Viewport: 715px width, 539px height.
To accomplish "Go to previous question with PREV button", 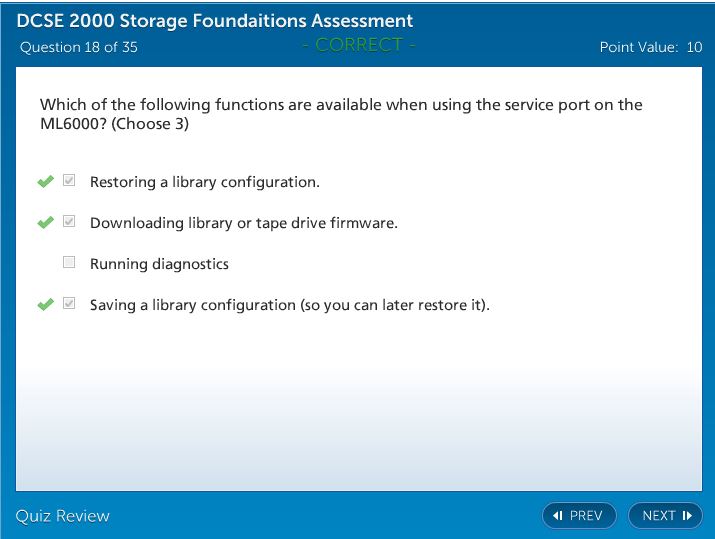I will (579, 516).
